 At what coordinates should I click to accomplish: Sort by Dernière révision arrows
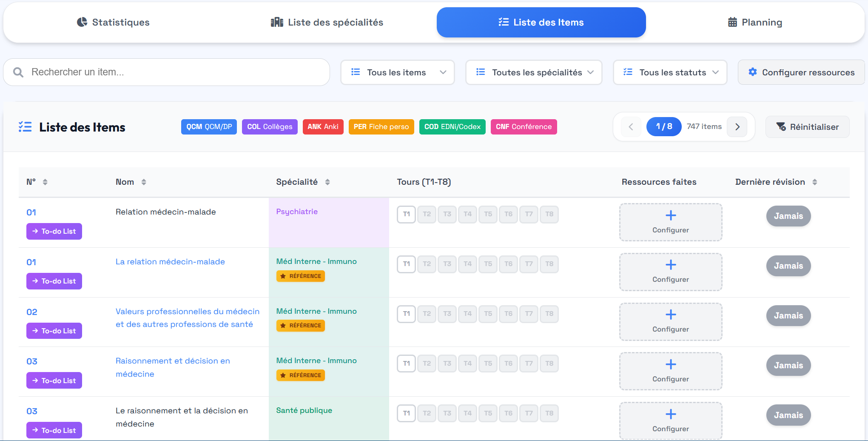tap(814, 182)
